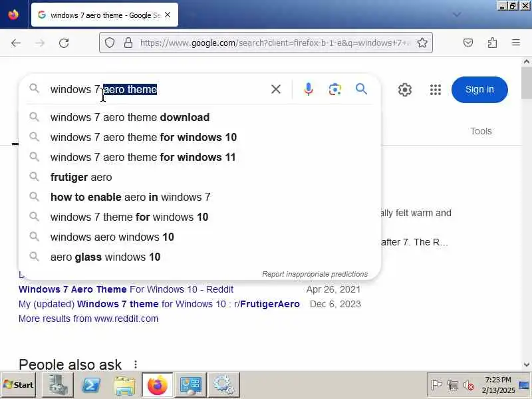Open the Extensions puzzle icon
The image size is (532, 399).
(x=492, y=43)
